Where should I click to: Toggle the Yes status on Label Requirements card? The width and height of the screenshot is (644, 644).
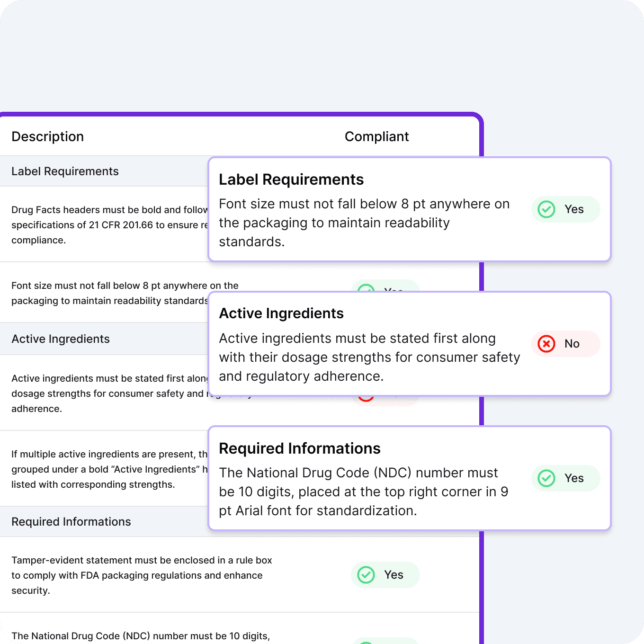[565, 209]
